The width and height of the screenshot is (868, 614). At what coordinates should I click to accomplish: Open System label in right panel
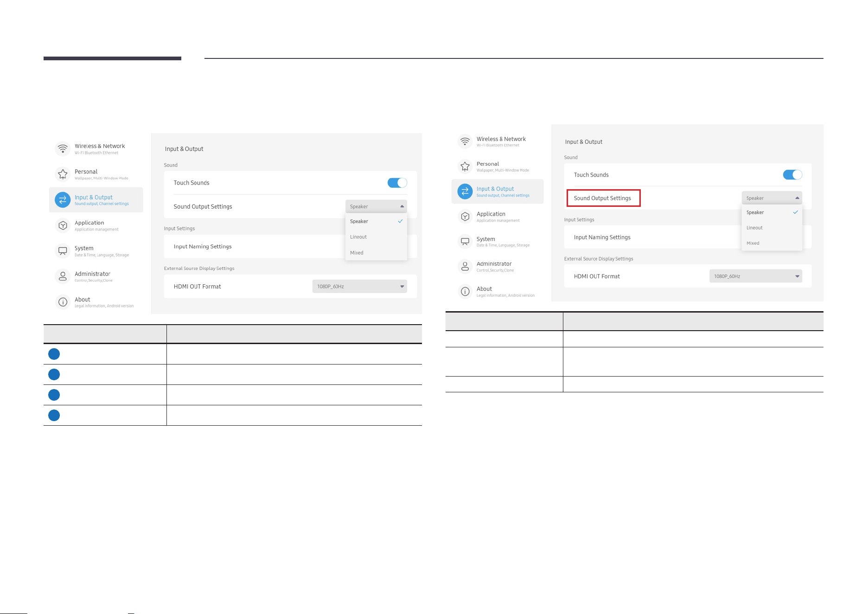[486, 239]
